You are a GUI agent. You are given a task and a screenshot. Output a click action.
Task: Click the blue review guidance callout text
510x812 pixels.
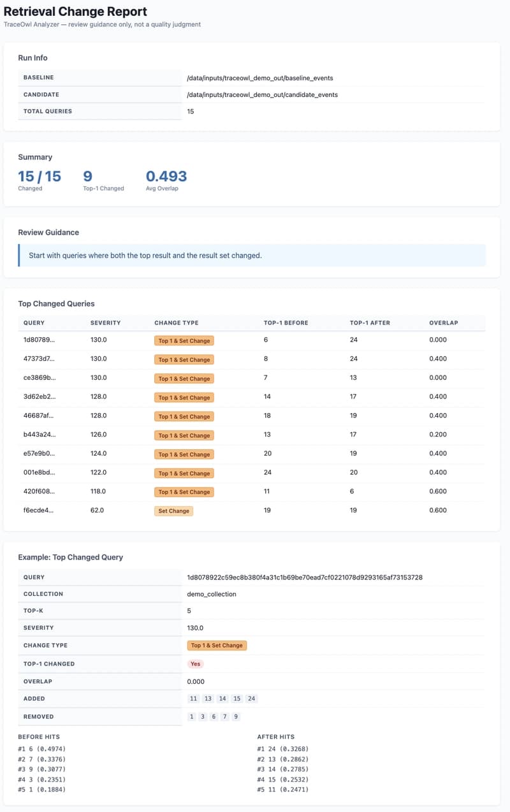tap(145, 256)
